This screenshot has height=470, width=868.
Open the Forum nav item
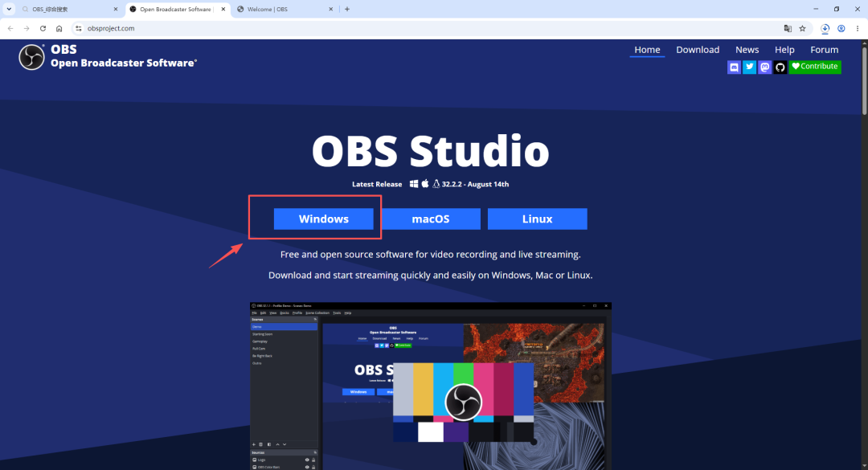[x=825, y=50]
